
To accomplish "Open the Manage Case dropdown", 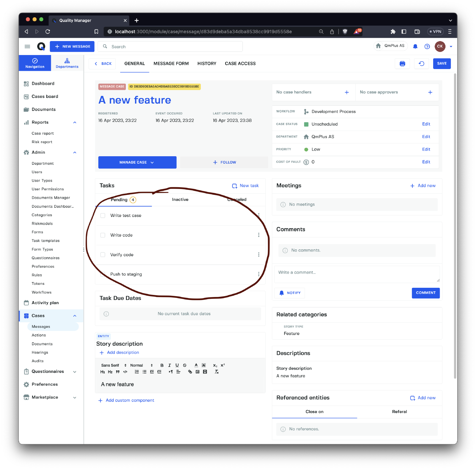I will tap(137, 162).
